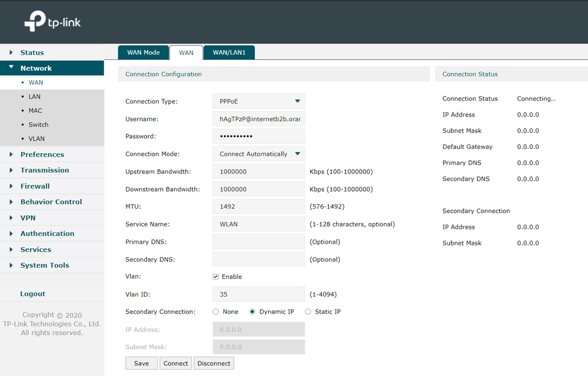
Task: Select Static IP secondary connection
Action: (x=308, y=312)
